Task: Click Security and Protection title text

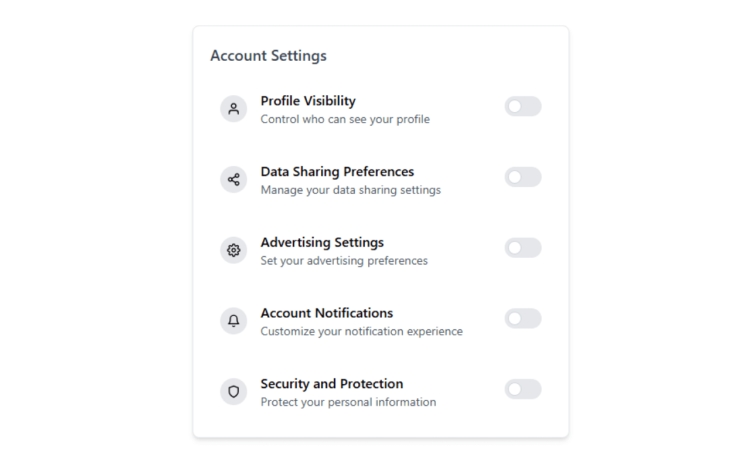Action: [332, 384]
